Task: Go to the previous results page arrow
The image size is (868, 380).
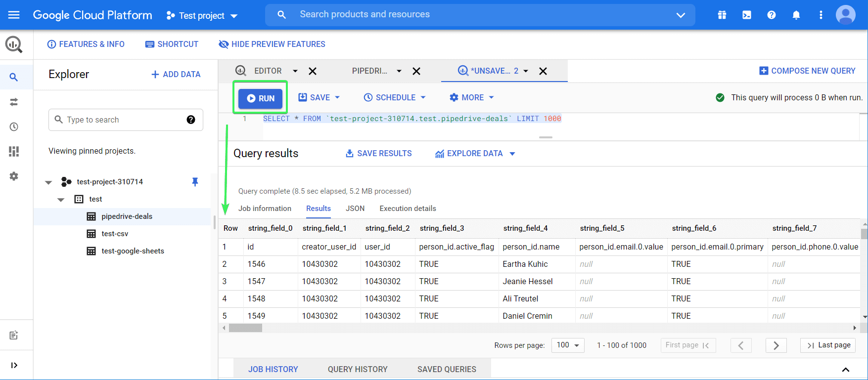Action: point(741,345)
